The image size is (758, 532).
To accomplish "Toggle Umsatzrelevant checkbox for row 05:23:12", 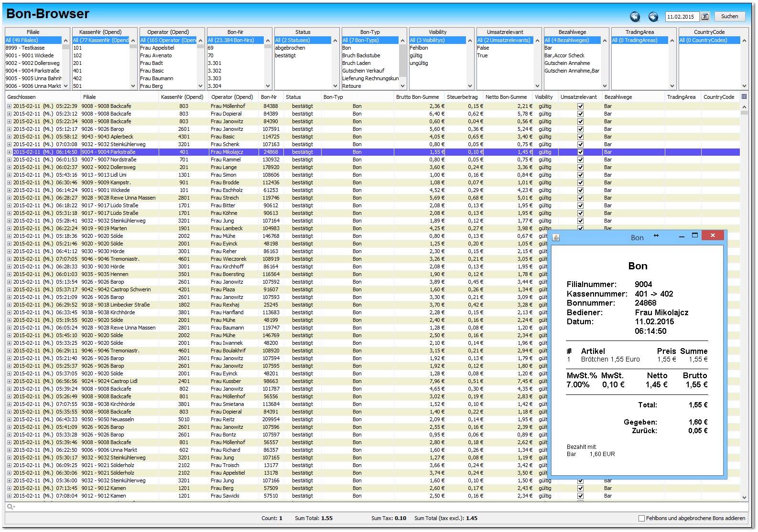I will click(x=580, y=114).
